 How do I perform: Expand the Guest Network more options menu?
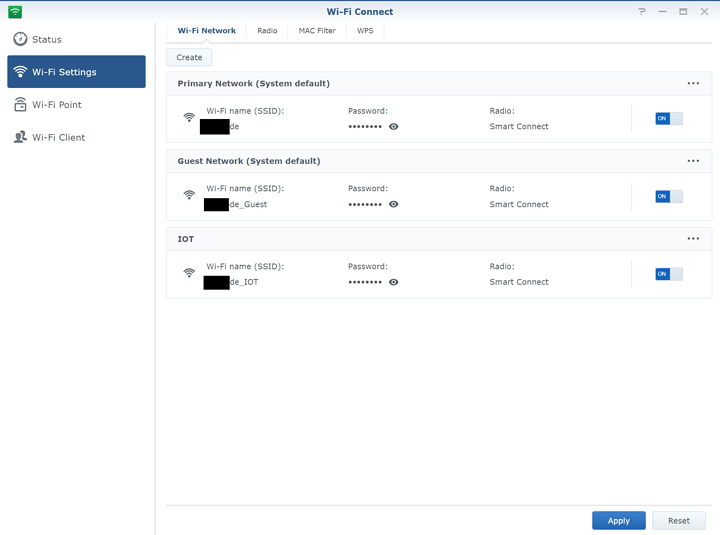[x=693, y=161]
